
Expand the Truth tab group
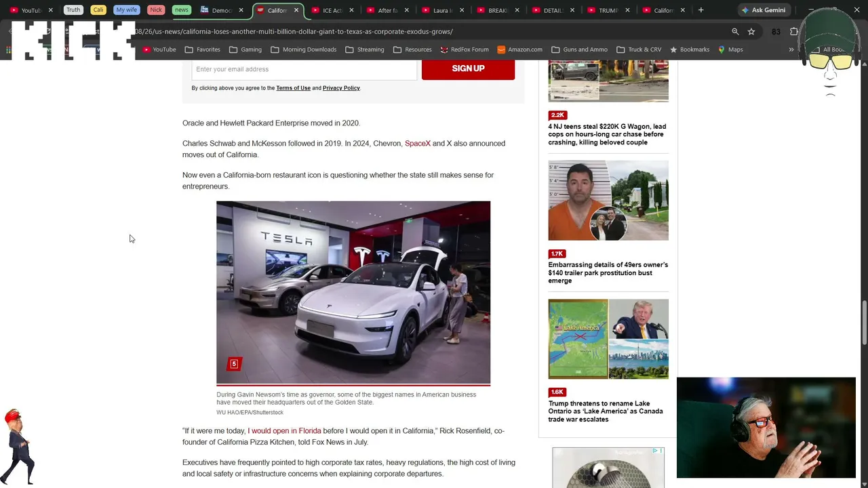73,10
